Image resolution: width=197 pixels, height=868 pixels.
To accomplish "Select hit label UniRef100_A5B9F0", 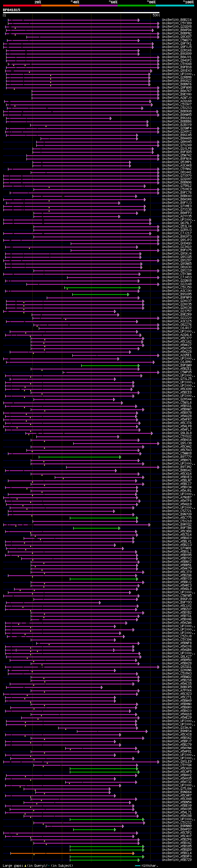I will [x=177, y=857].
